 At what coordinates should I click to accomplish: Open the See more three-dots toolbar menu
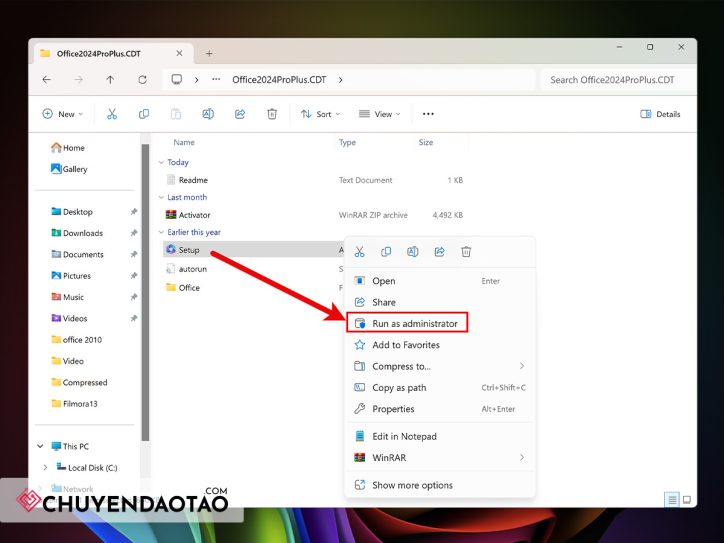pyautogui.click(x=428, y=114)
